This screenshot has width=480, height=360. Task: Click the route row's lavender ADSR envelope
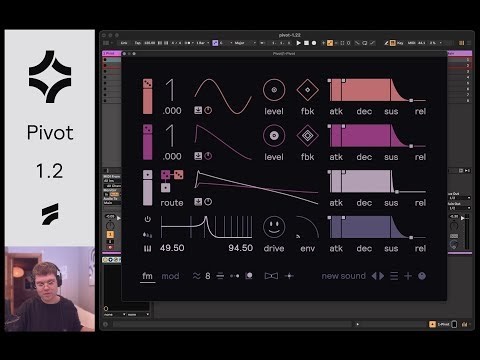pos(377,181)
